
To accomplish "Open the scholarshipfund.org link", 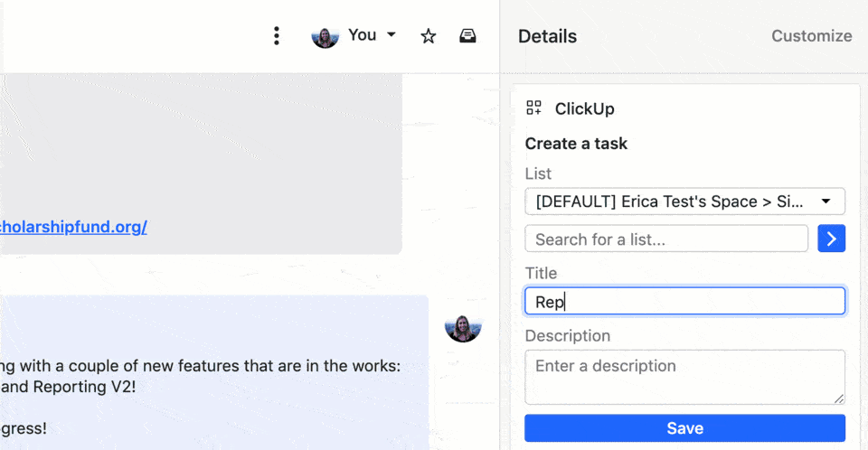I will [72, 227].
